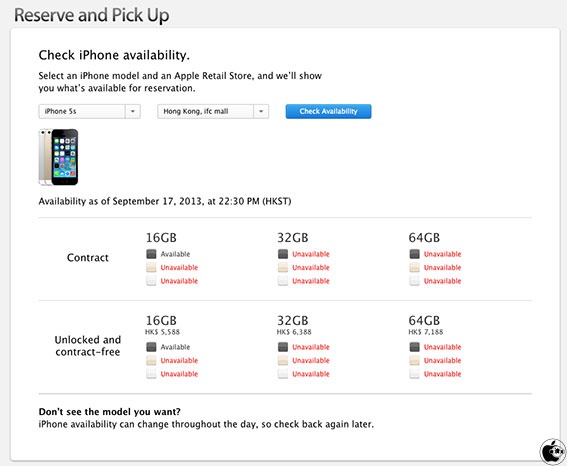Choose space gray swatch under Contract 32GB
This screenshot has width=567, height=466.
[x=283, y=254]
